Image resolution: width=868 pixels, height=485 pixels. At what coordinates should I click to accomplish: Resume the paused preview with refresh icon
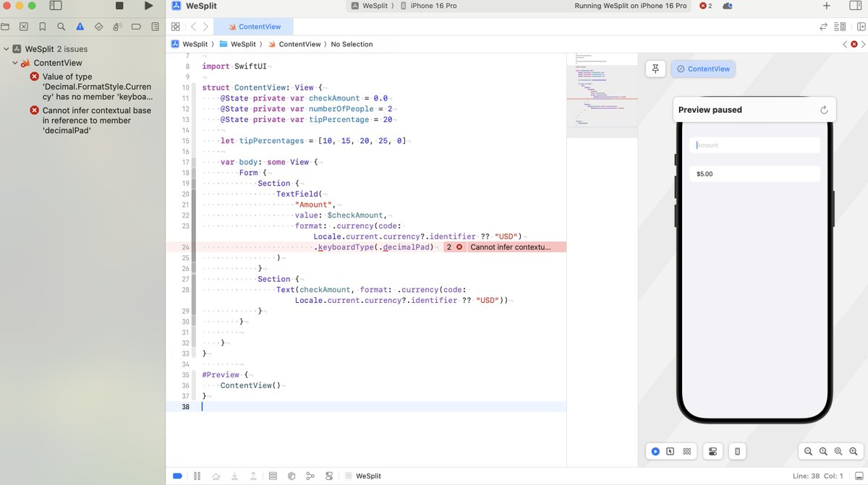[823, 110]
